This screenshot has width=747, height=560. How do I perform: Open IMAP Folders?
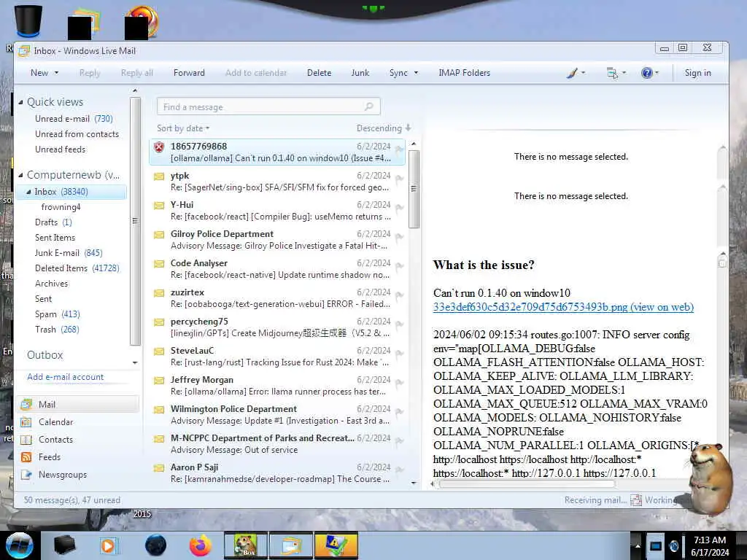point(465,73)
